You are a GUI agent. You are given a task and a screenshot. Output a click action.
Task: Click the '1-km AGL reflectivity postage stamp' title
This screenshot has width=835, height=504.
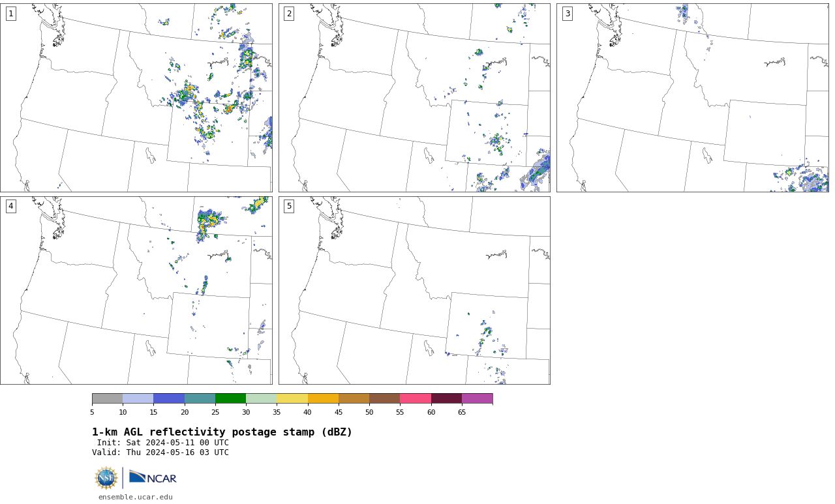pos(222,432)
